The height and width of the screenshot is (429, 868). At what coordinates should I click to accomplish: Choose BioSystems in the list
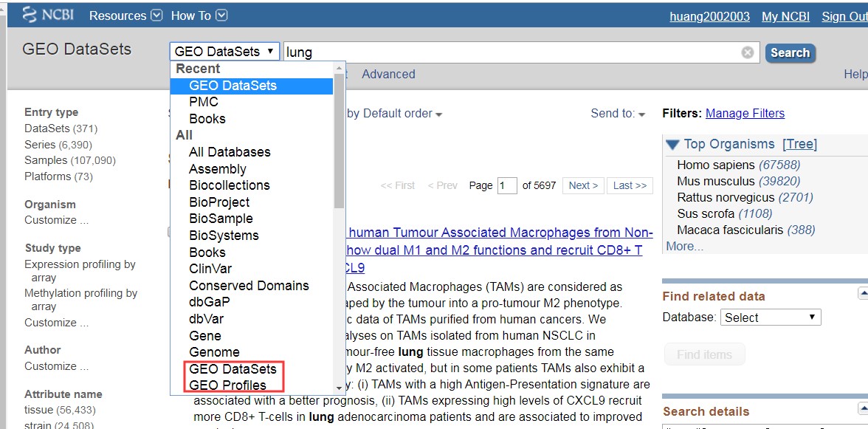coord(224,236)
